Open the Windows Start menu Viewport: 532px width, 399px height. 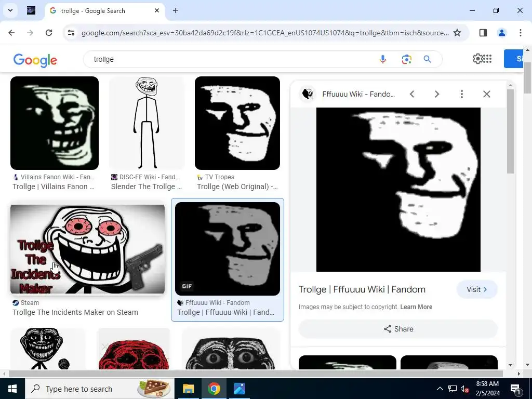(12, 389)
